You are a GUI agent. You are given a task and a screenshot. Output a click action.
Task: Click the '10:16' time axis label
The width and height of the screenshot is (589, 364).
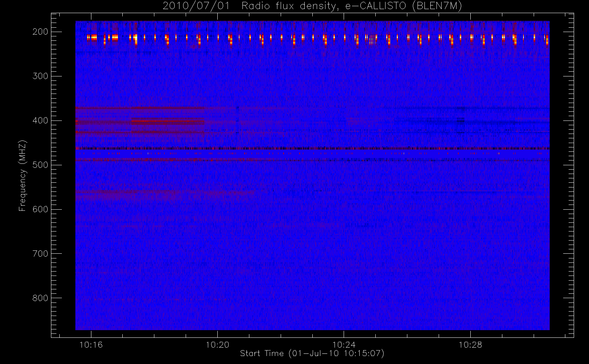click(x=91, y=345)
